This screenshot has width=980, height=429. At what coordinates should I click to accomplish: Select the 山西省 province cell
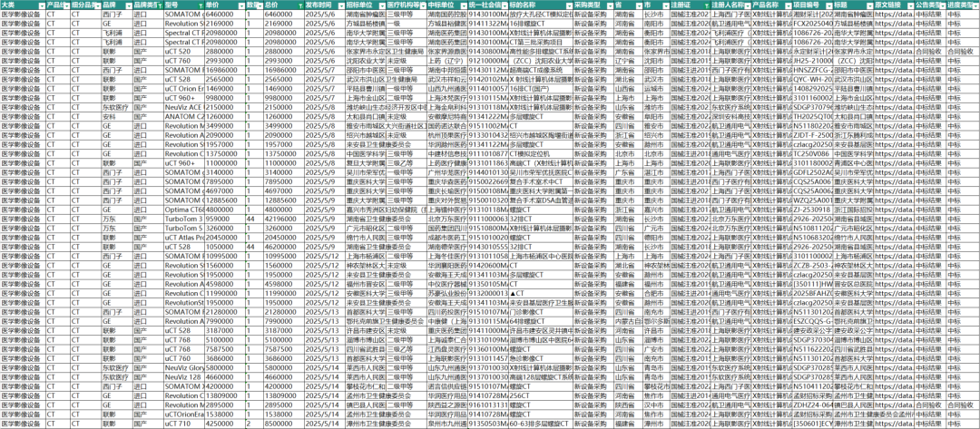[x=628, y=89]
